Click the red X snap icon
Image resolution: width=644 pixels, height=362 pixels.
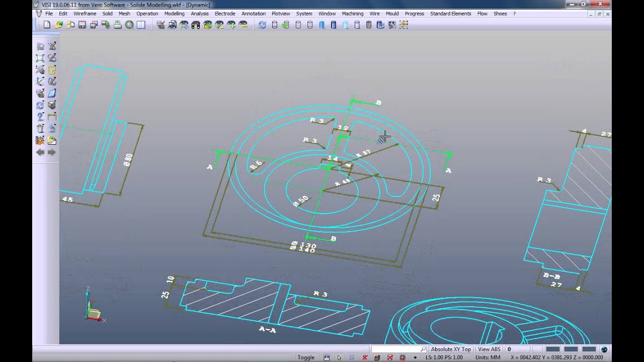point(365,357)
